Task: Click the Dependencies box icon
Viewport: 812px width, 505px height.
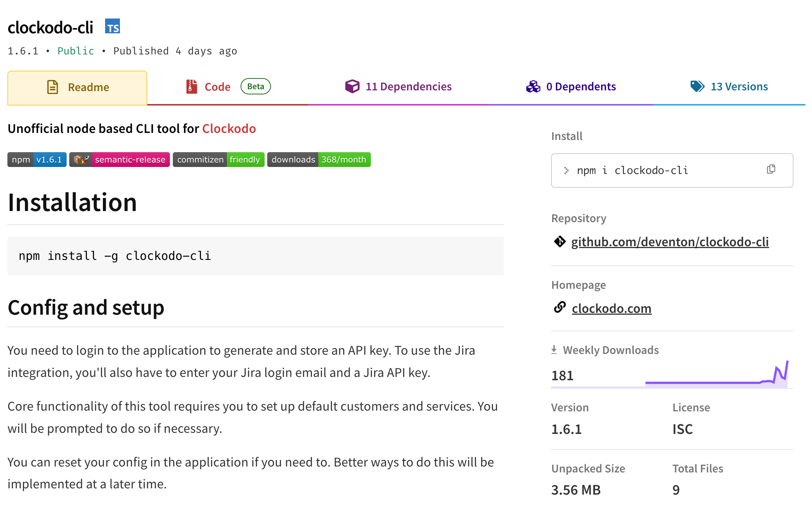Action: tap(352, 86)
